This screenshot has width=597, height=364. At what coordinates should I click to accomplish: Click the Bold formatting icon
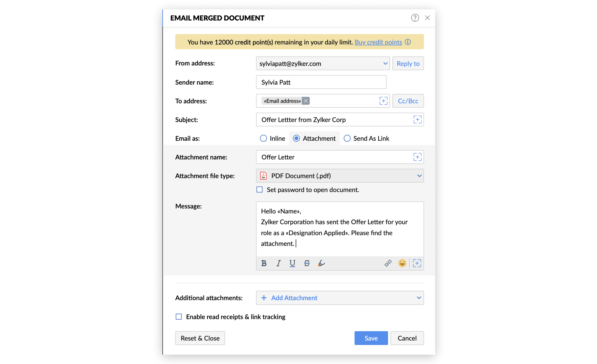tap(264, 263)
